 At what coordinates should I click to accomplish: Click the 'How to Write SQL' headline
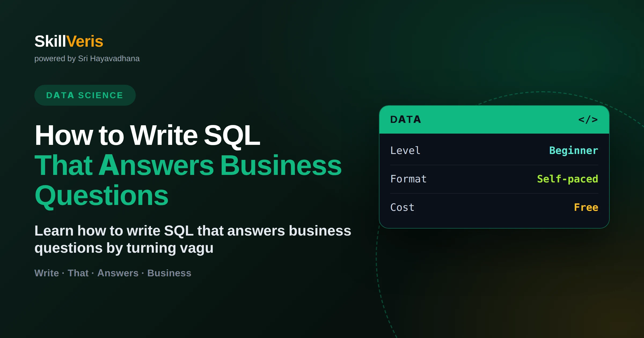(147, 135)
